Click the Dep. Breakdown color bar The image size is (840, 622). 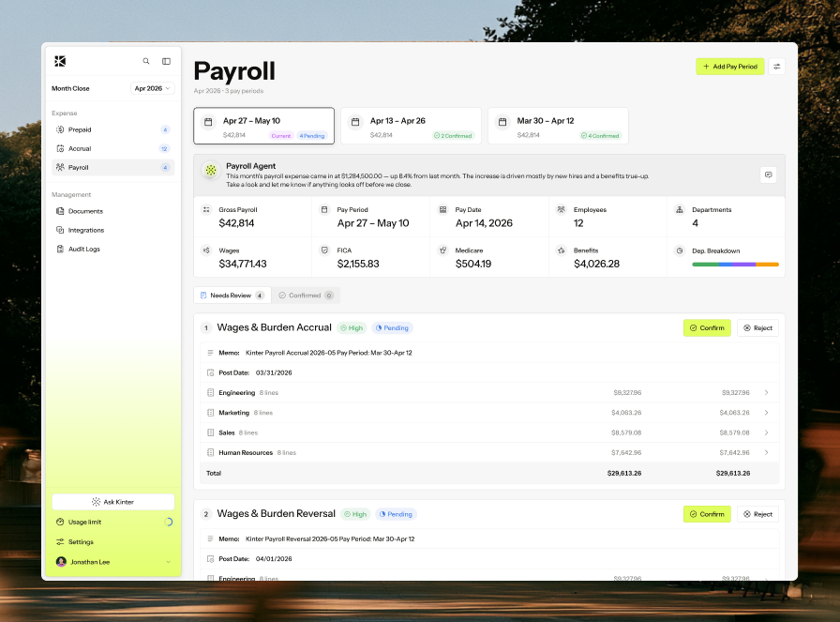[735, 265]
